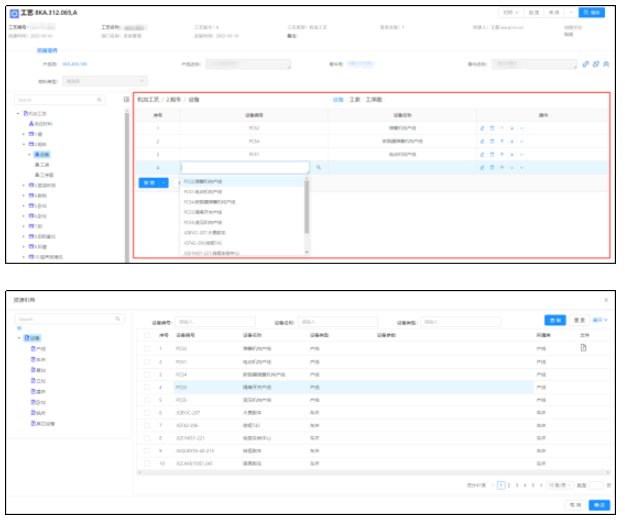The width and height of the screenshot is (625, 523).
Task: Click the edit icon in equipment row PC52
Action: coord(482,129)
